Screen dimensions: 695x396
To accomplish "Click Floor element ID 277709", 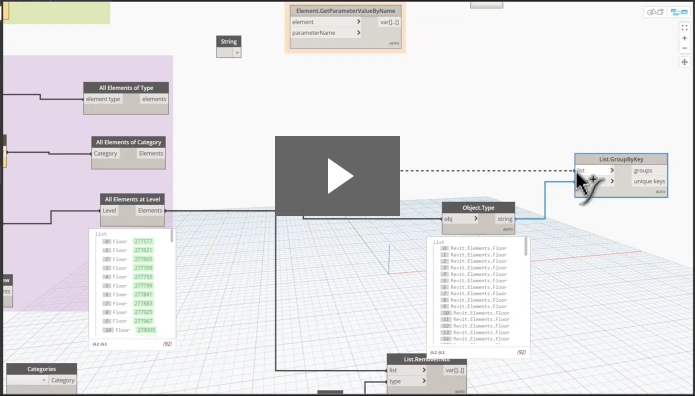I will [144, 268].
